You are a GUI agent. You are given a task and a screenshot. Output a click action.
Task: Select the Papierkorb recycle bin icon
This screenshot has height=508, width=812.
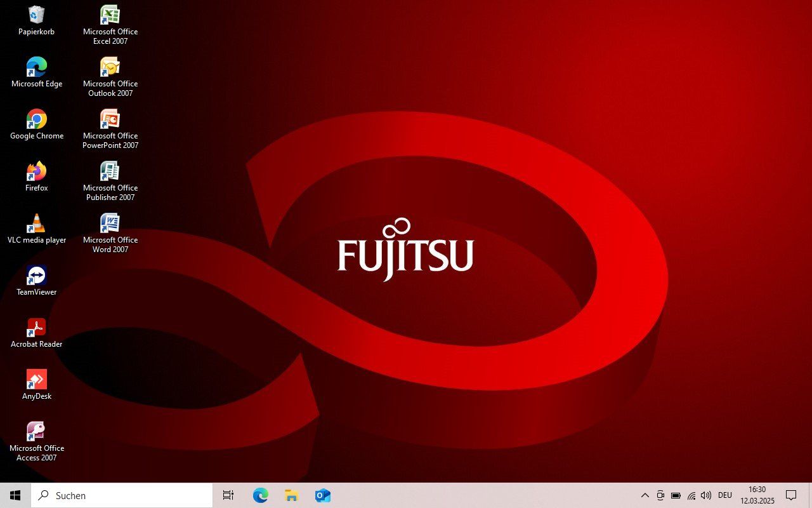[x=36, y=20]
